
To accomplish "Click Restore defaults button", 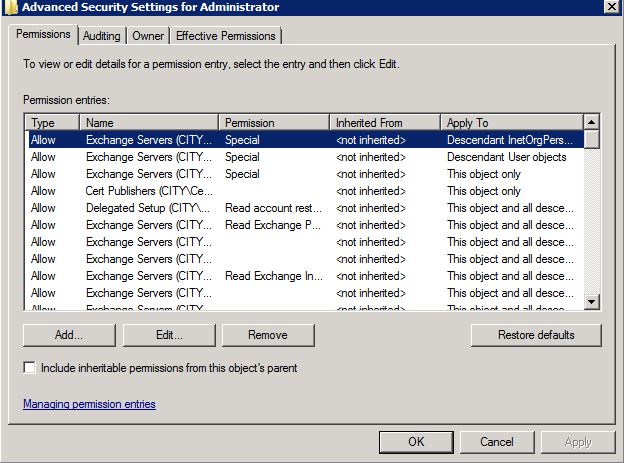I will (x=536, y=335).
